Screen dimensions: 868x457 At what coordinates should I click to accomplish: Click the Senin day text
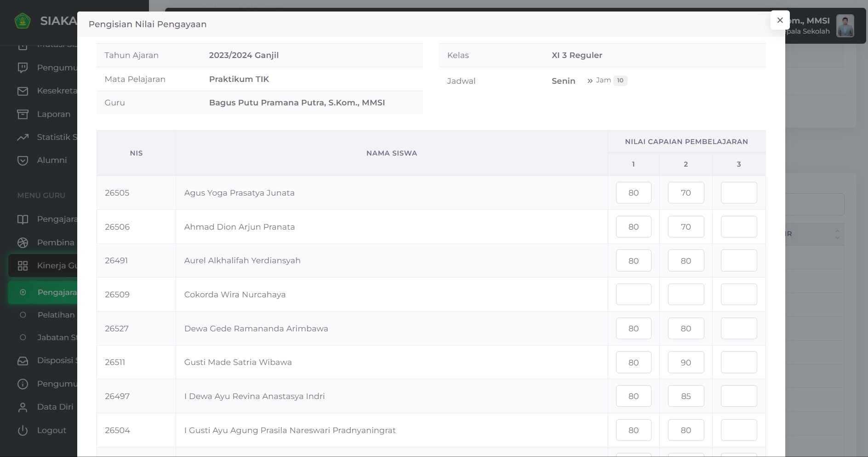[563, 81]
